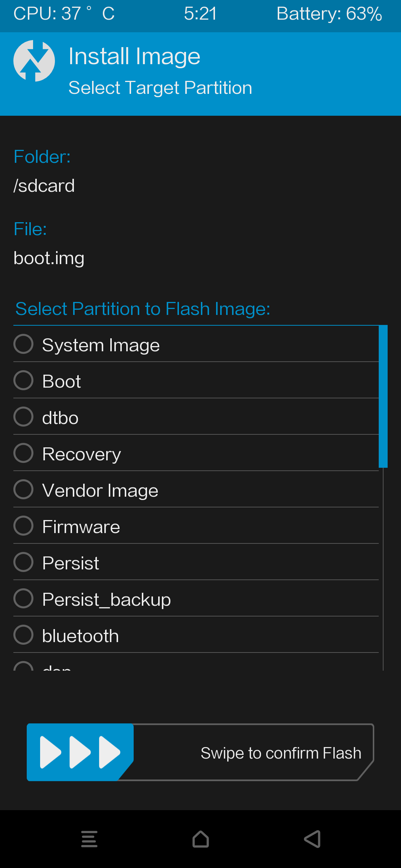Click the partition list scrollbar thumb
The width and height of the screenshot is (401, 868).
383,396
